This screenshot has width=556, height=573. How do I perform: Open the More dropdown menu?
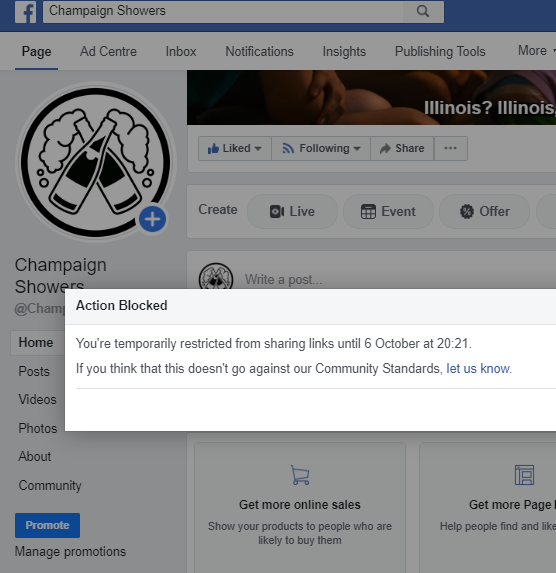coord(537,51)
